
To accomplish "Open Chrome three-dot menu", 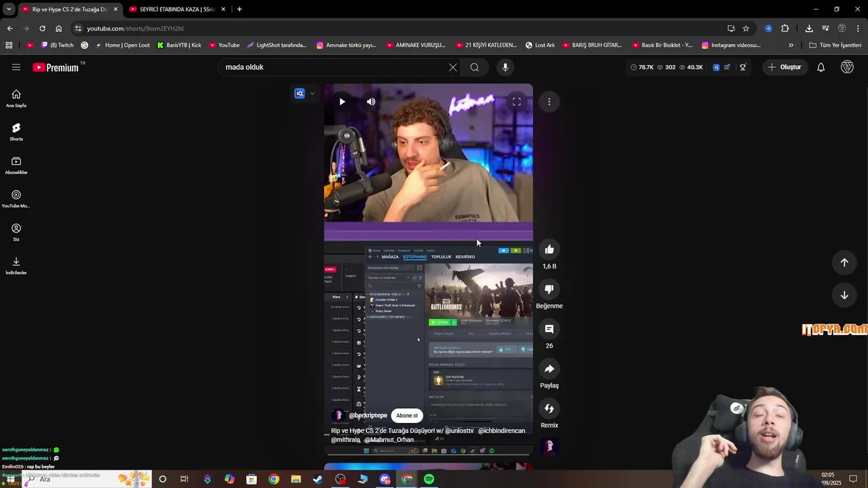I will [859, 28].
